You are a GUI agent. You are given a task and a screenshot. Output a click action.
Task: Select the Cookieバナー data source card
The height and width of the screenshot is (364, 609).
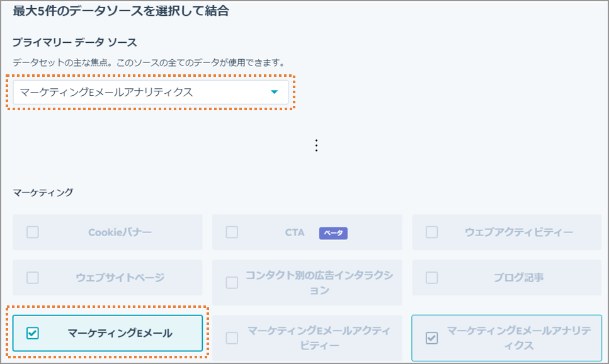pyautogui.click(x=108, y=232)
